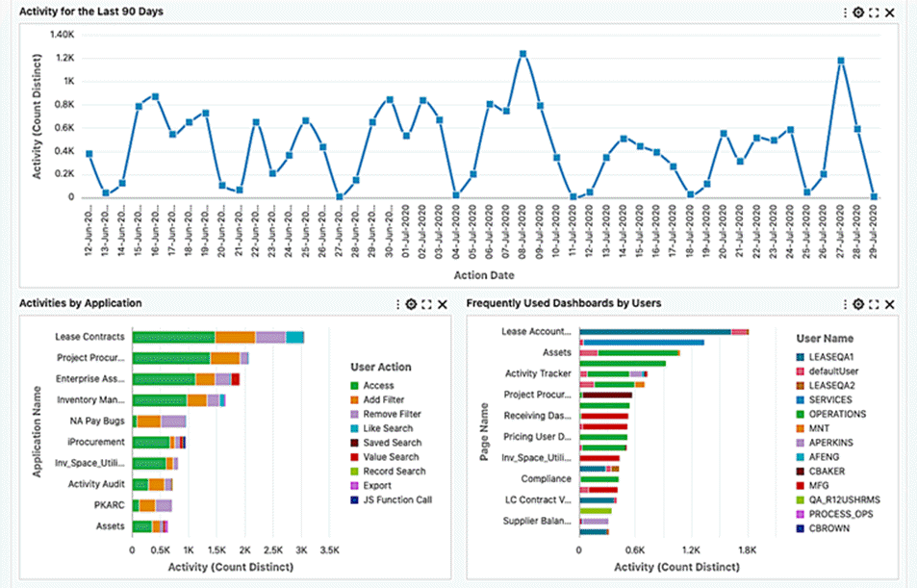Click the Enterprise Ass... green bar segment

[x=164, y=380]
